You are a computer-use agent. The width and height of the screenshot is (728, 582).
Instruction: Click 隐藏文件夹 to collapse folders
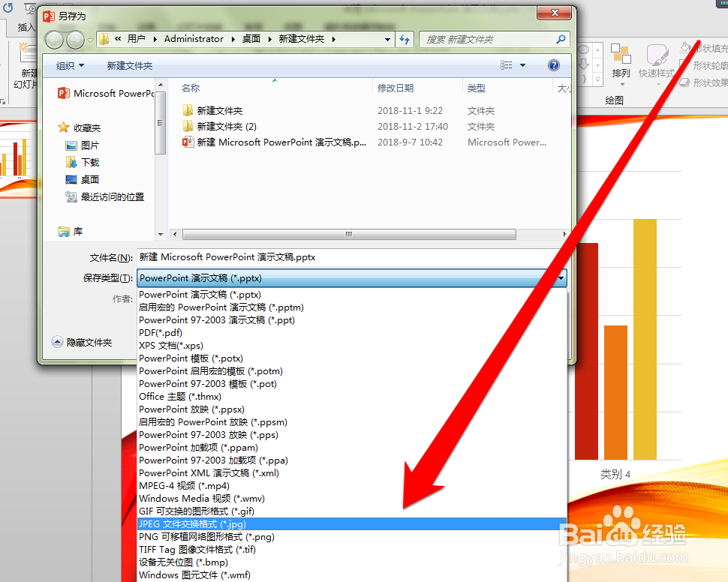click(82, 343)
